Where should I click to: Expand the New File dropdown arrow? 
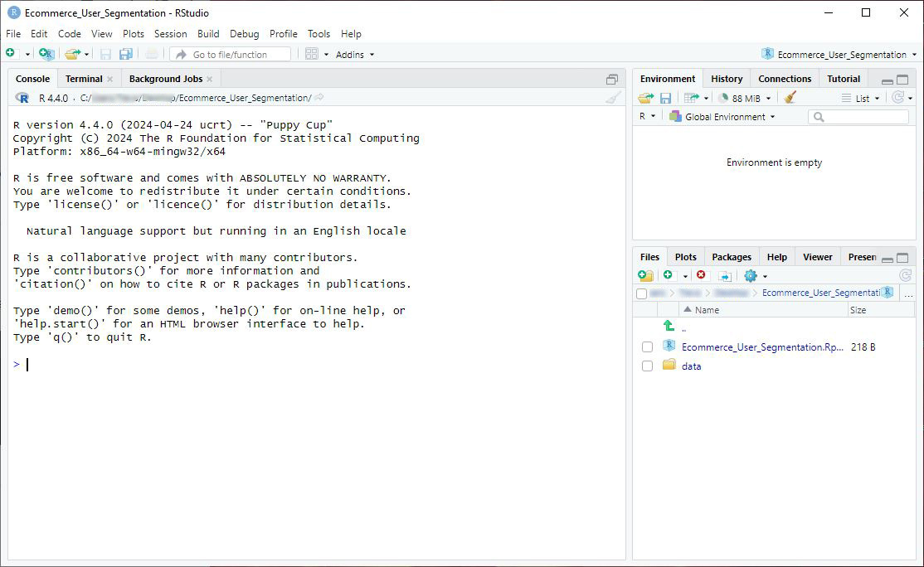point(27,55)
